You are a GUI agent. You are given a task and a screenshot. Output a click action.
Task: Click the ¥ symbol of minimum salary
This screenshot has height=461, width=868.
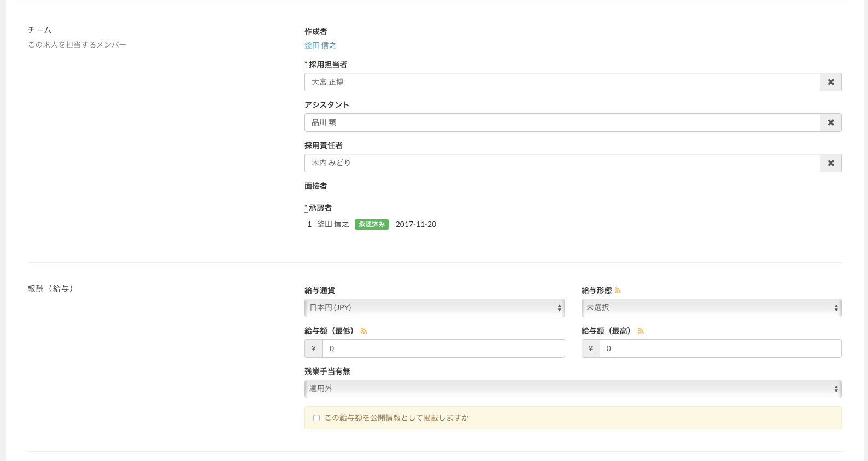click(314, 348)
